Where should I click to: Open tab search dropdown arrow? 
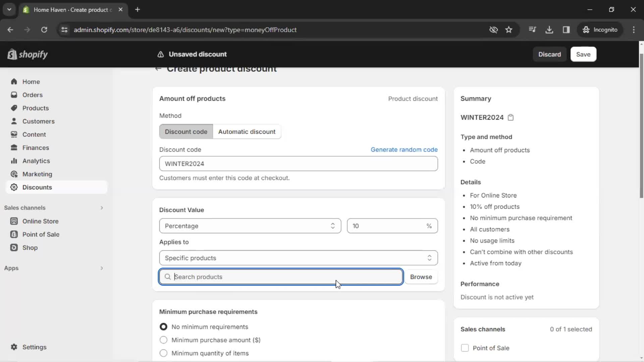[9, 9]
